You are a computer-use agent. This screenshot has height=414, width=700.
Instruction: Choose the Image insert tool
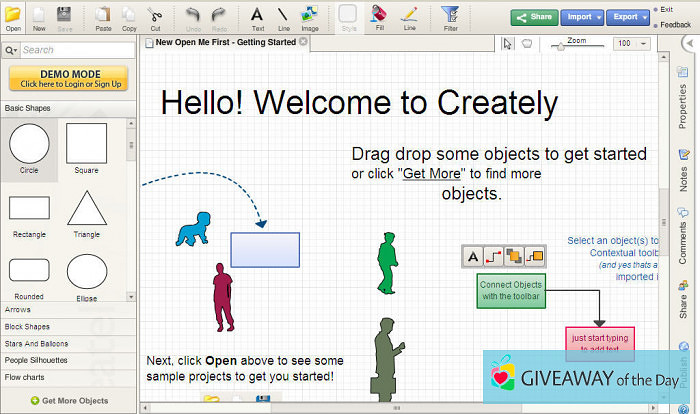pyautogui.click(x=309, y=16)
